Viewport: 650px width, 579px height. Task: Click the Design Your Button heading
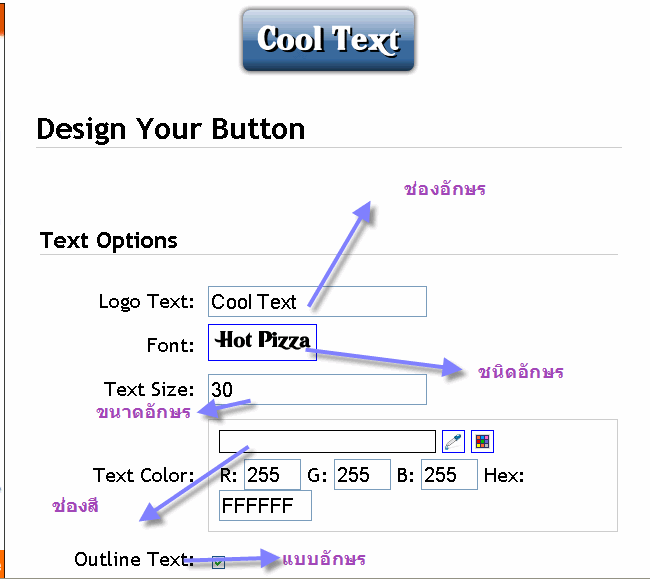[171, 129]
